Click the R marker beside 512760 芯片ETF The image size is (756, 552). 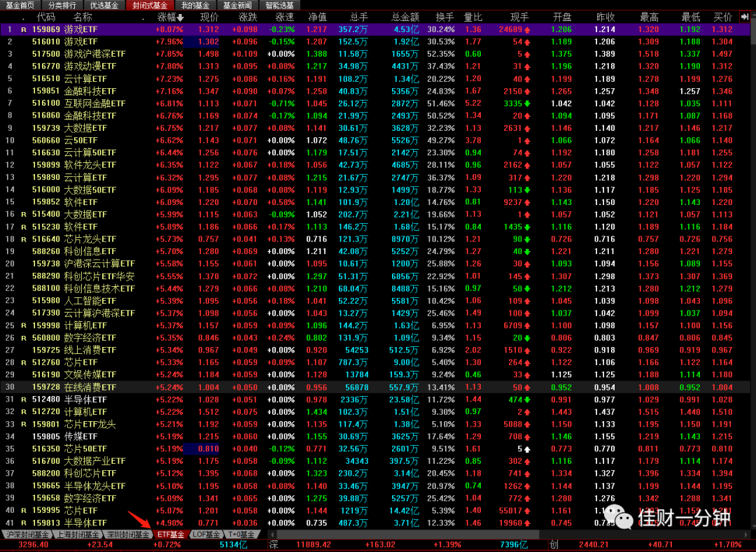(x=24, y=362)
